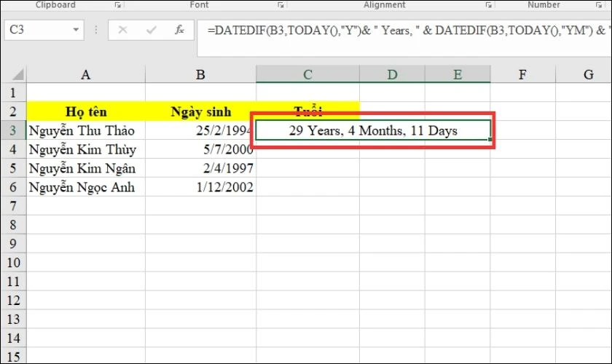Select row 14 header
The image size is (612, 364).
pyautogui.click(x=14, y=338)
